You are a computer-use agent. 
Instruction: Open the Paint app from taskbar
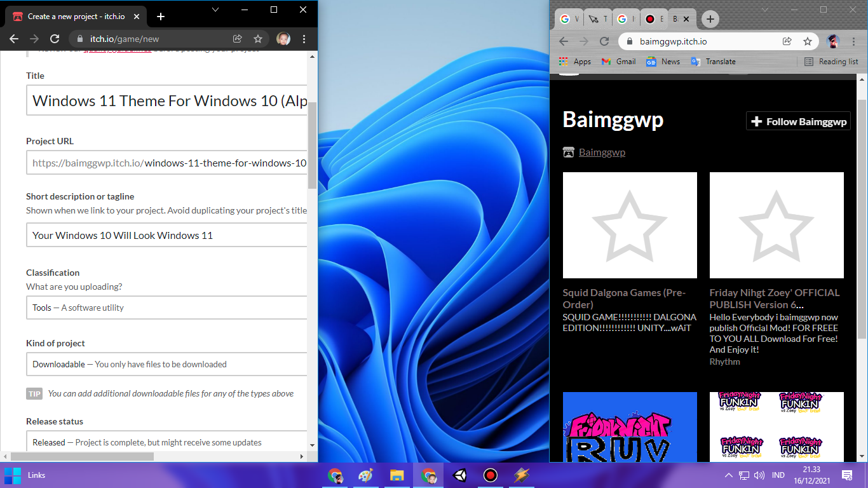365,475
